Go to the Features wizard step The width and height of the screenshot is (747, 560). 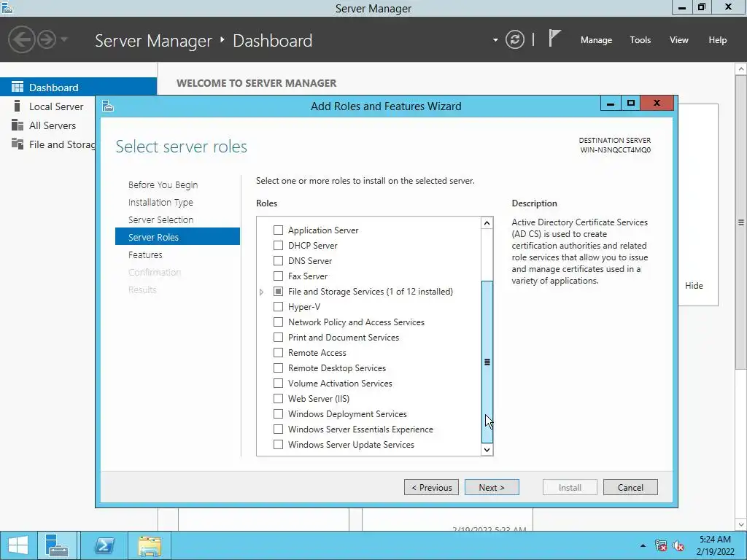tap(145, 254)
